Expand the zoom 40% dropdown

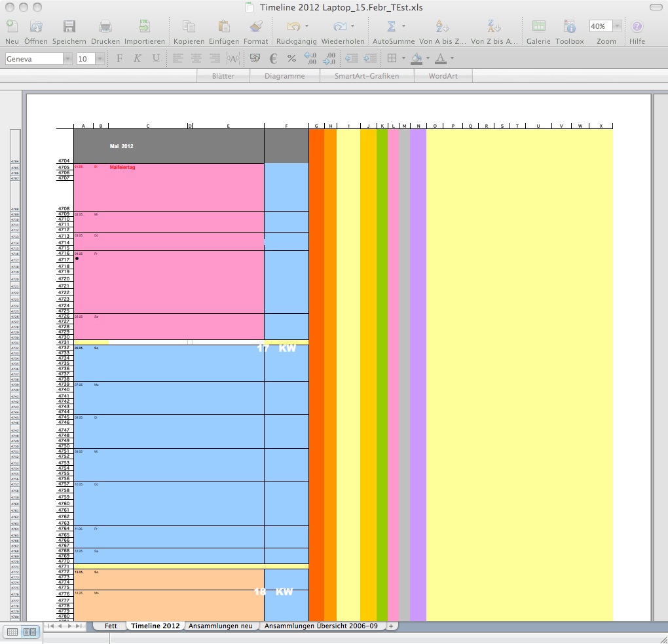coord(617,26)
